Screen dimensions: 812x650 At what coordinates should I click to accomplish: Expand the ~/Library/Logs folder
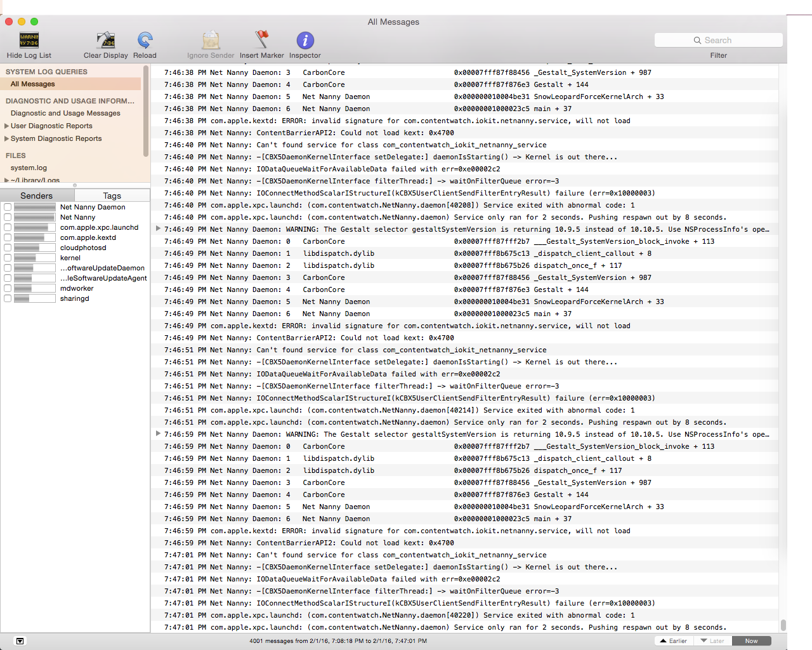pyautogui.click(x=6, y=180)
